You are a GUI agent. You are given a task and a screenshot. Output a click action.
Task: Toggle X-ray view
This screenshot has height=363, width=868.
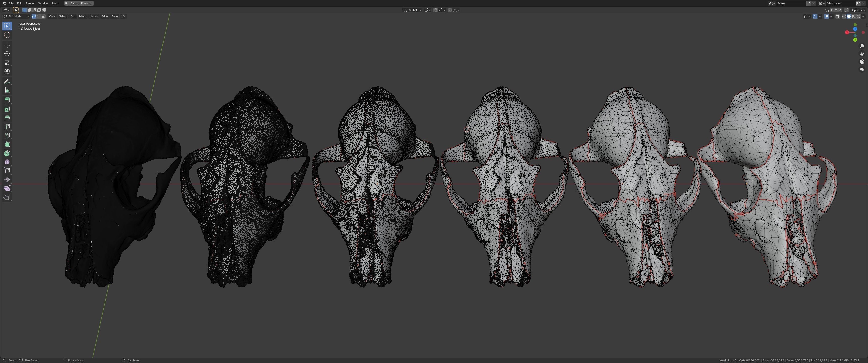point(838,16)
